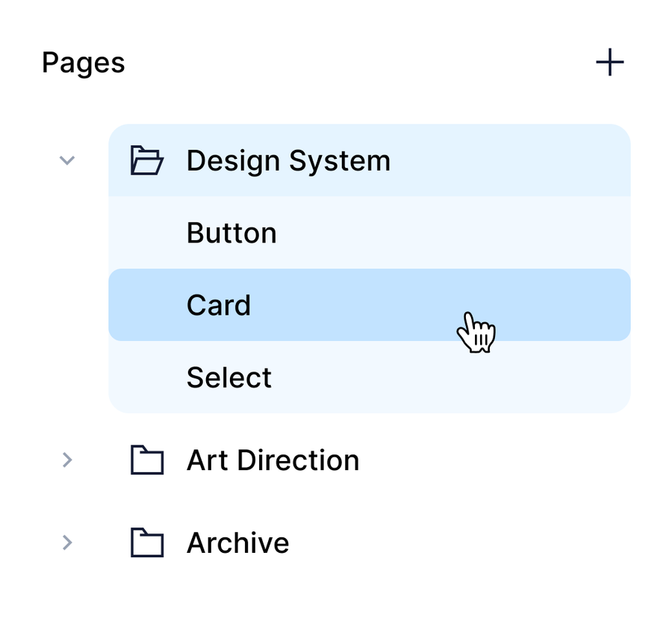Collapse the Design System folder chevron
The width and height of the screenshot is (672, 620).
(67, 160)
